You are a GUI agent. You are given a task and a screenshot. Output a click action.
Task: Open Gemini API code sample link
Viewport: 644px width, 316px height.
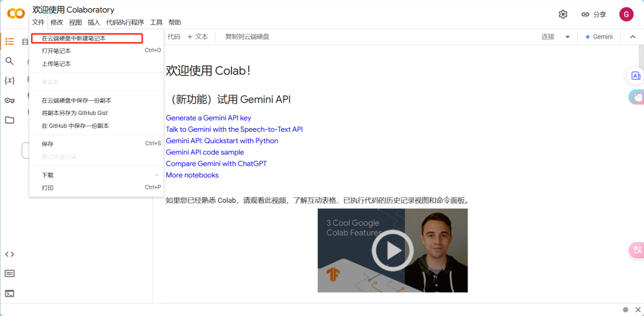point(205,153)
